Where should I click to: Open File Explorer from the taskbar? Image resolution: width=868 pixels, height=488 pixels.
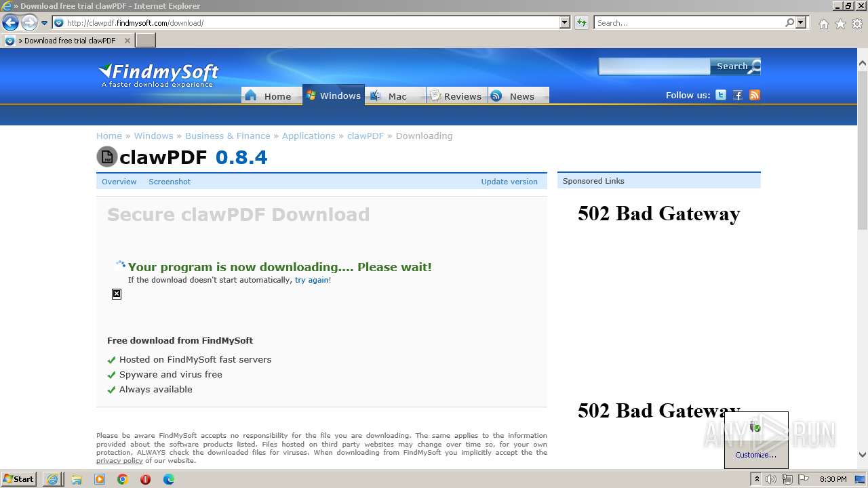(77, 479)
